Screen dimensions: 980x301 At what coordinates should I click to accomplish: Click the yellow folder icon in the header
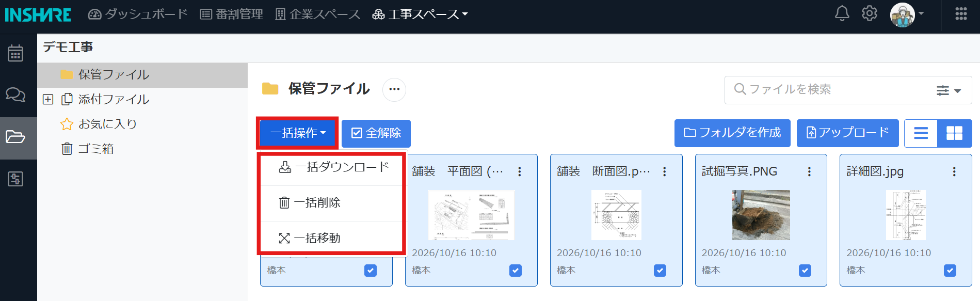tap(270, 89)
